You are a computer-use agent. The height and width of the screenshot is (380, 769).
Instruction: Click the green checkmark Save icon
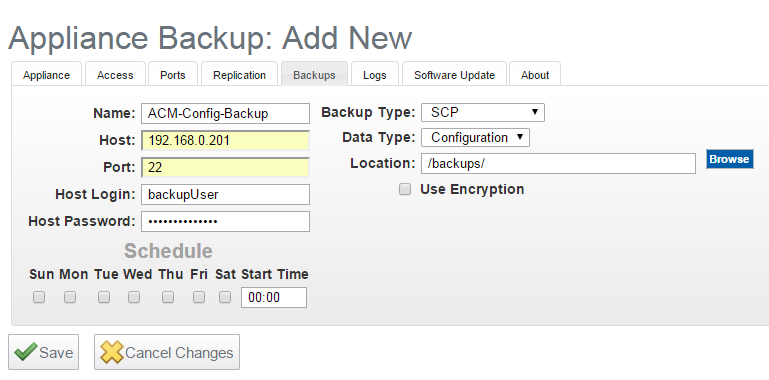(26, 352)
